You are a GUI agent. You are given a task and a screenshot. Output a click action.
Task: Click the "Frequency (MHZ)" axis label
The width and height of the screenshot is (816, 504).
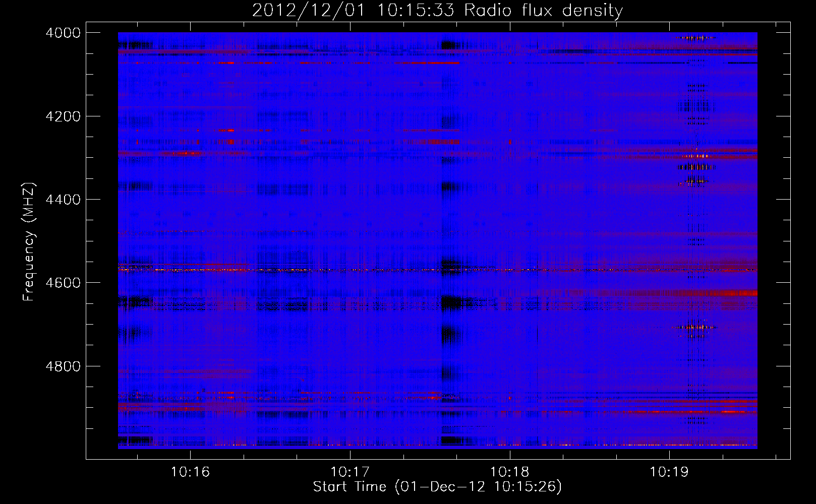(29, 242)
